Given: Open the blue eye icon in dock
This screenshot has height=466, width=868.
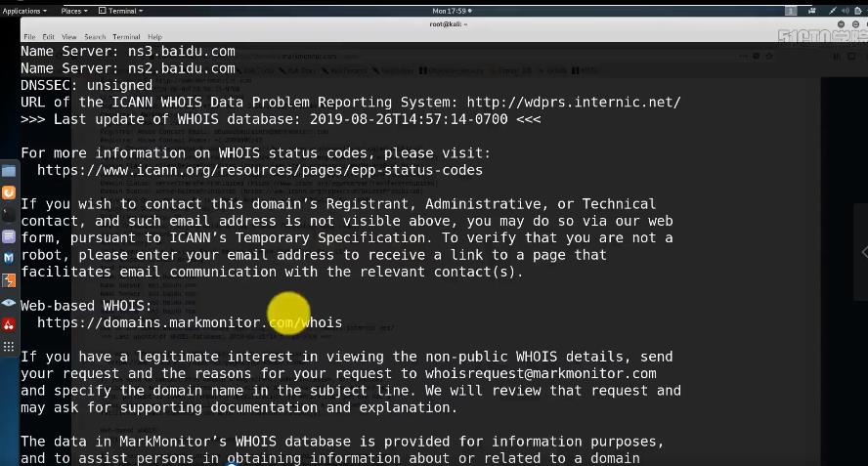Looking at the screenshot, I should point(9,303).
